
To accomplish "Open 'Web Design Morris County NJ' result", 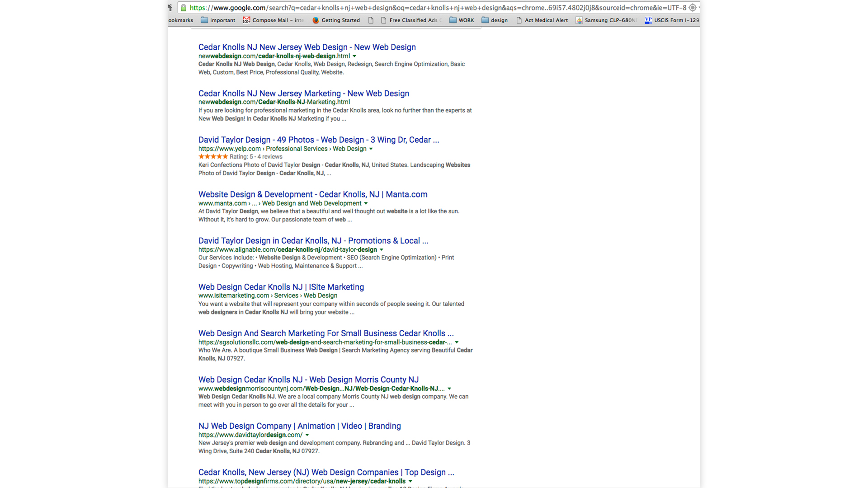I will (x=308, y=380).
